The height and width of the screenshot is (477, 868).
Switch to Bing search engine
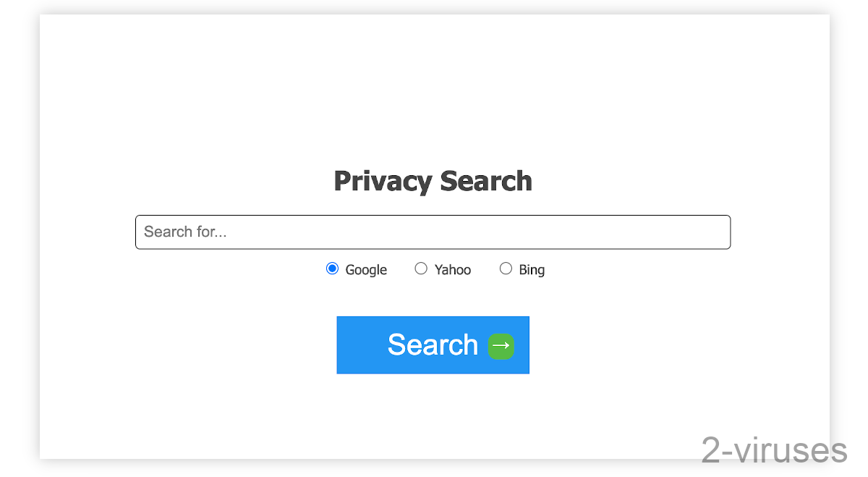(506, 268)
